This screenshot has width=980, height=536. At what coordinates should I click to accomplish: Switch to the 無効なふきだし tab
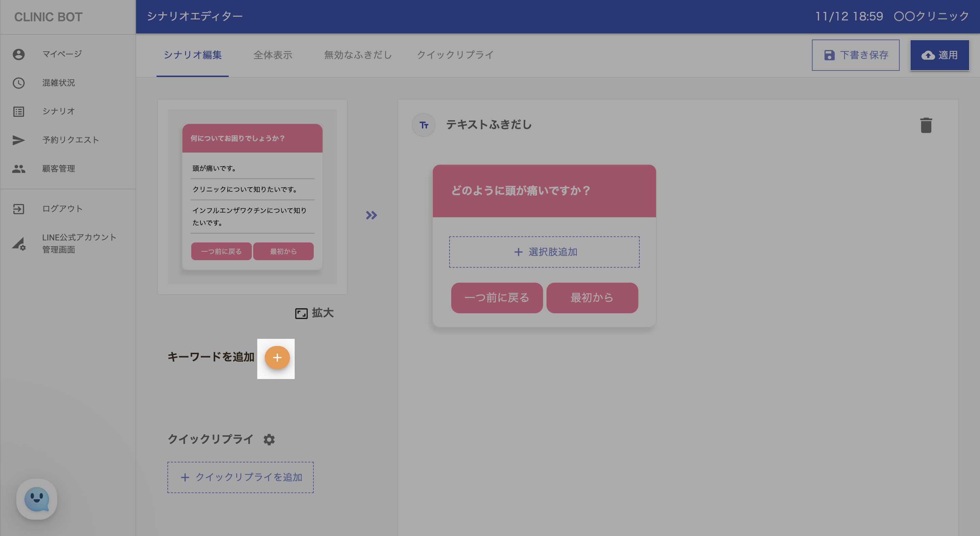point(358,55)
